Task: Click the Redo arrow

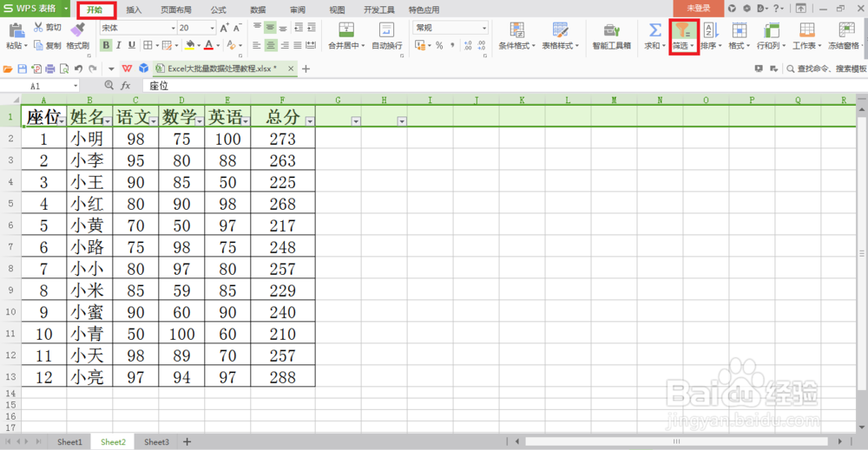Action: point(93,69)
